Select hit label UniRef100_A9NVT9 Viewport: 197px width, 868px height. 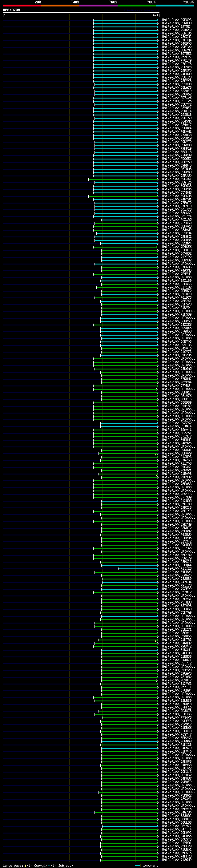176,142
